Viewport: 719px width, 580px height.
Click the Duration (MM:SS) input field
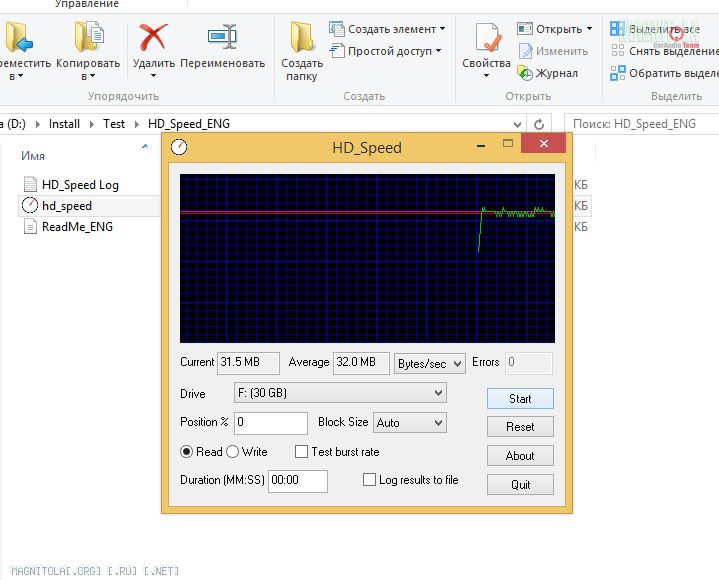[298, 481]
